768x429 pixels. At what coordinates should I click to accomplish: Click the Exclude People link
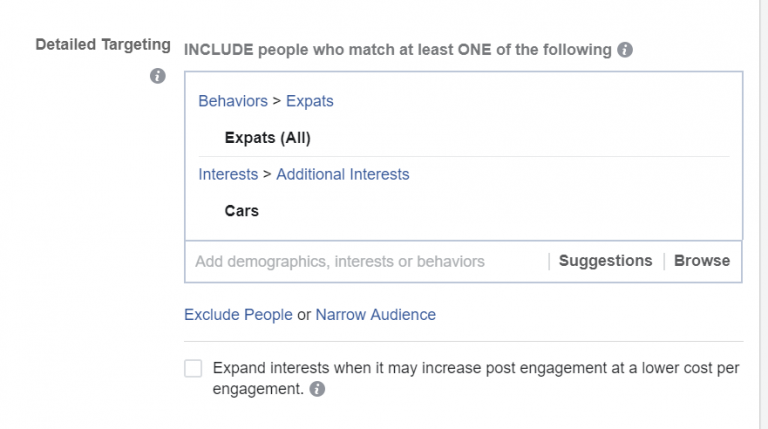click(239, 314)
